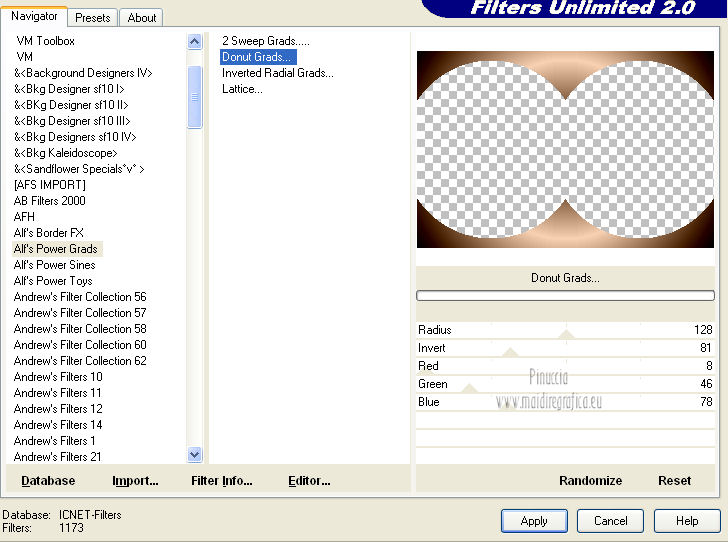Adjust the Radius slider
Image resolution: width=728 pixels, height=542 pixels.
click(566, 334)
